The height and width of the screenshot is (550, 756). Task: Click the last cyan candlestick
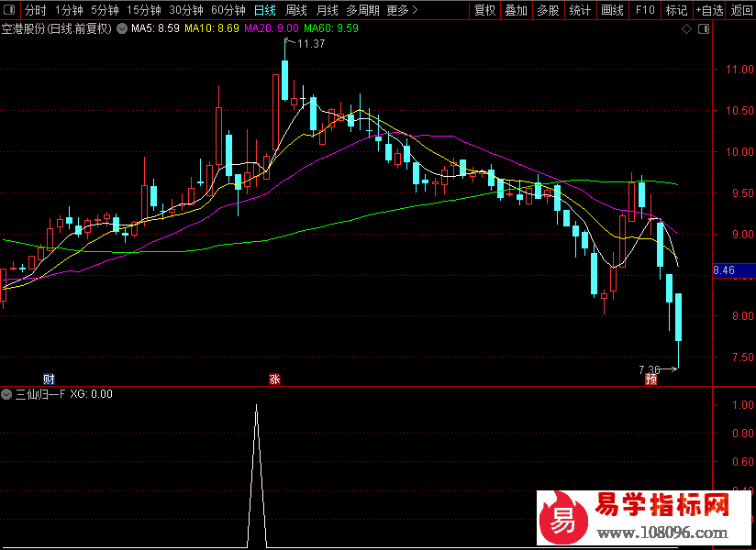point(678,317)
